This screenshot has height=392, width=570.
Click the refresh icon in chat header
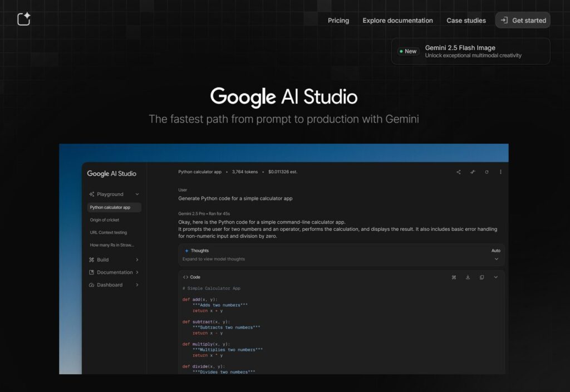pos(487,172)
